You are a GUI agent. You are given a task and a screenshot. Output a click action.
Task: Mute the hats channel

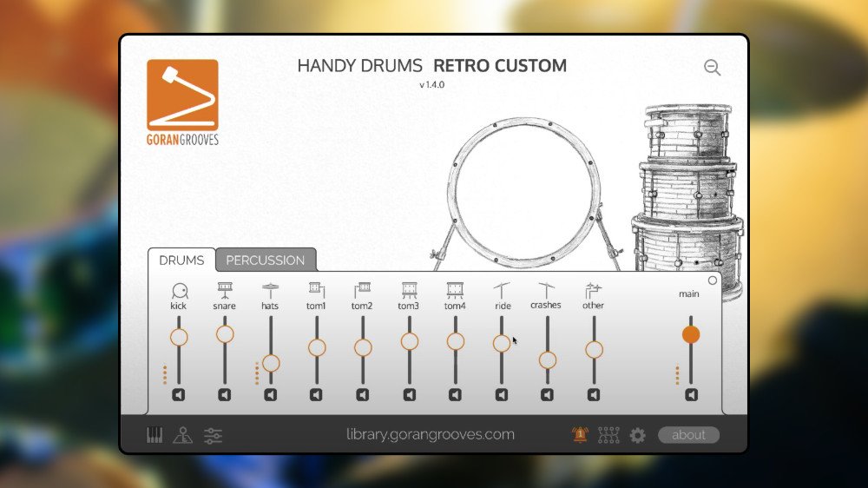pyautogui.click(x=270, y=395)
